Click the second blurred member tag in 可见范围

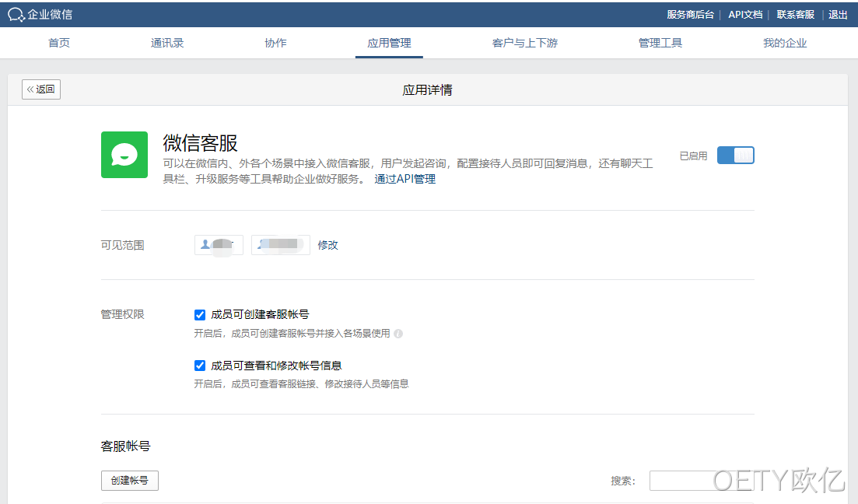click(281, 245)
